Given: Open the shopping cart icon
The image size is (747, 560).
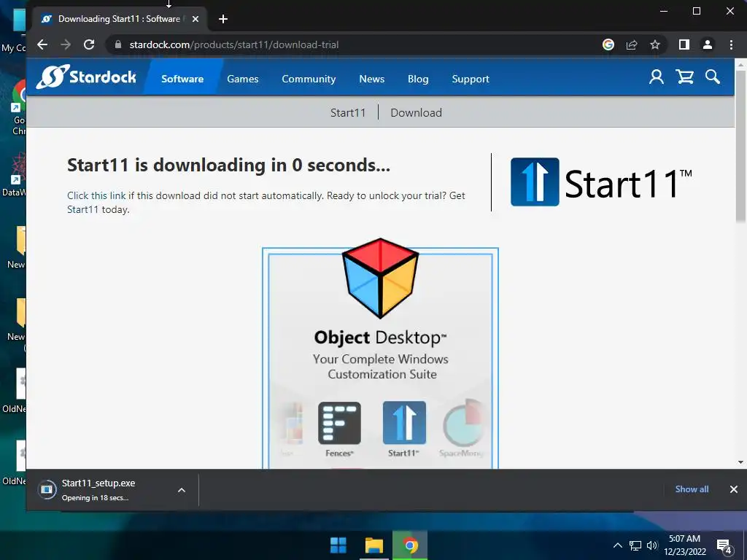Looking at the screenshot, I should 684,77.
